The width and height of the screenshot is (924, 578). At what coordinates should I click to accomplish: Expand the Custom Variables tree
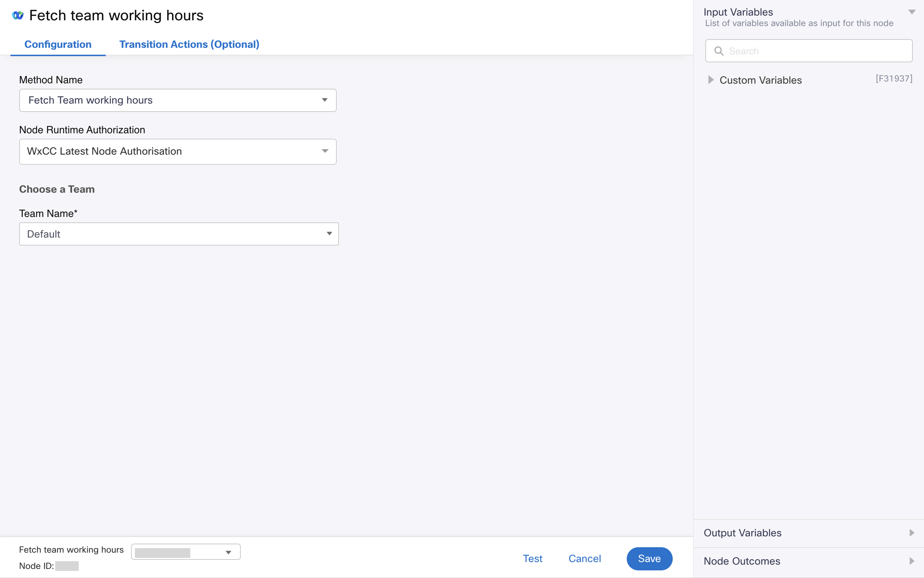[710, 80]
